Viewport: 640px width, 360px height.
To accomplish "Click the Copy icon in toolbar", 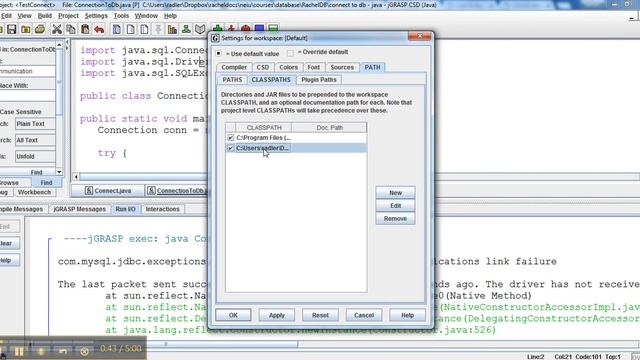I will pyautogui.click(x=71, y=29).
